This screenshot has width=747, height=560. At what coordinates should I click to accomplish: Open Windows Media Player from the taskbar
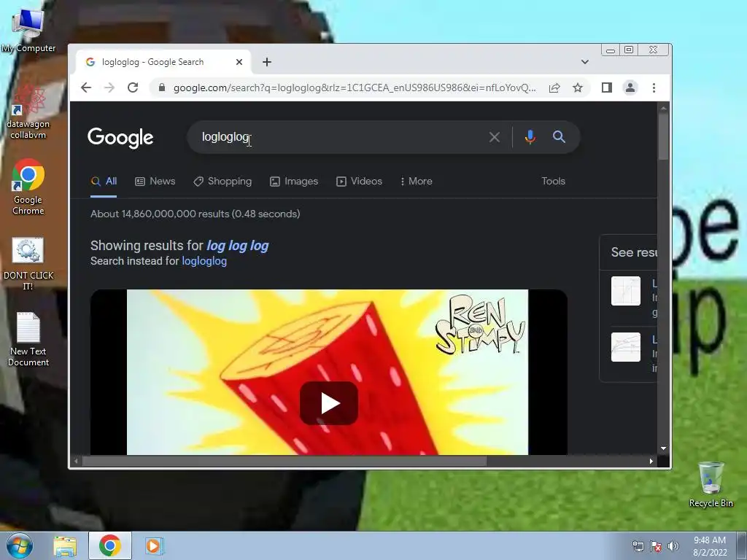pos(153,546)
